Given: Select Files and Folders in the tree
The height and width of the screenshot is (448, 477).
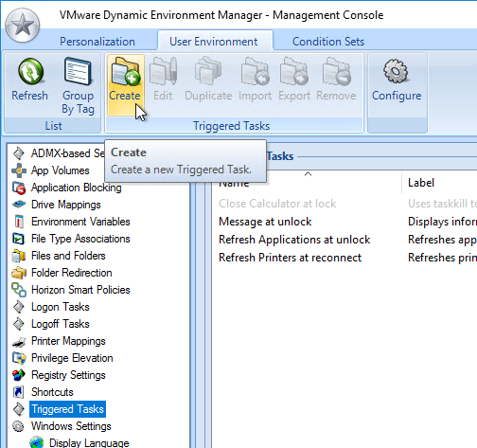Looking at the screenshot, I should pyautogui.click(x=68, y=256).
